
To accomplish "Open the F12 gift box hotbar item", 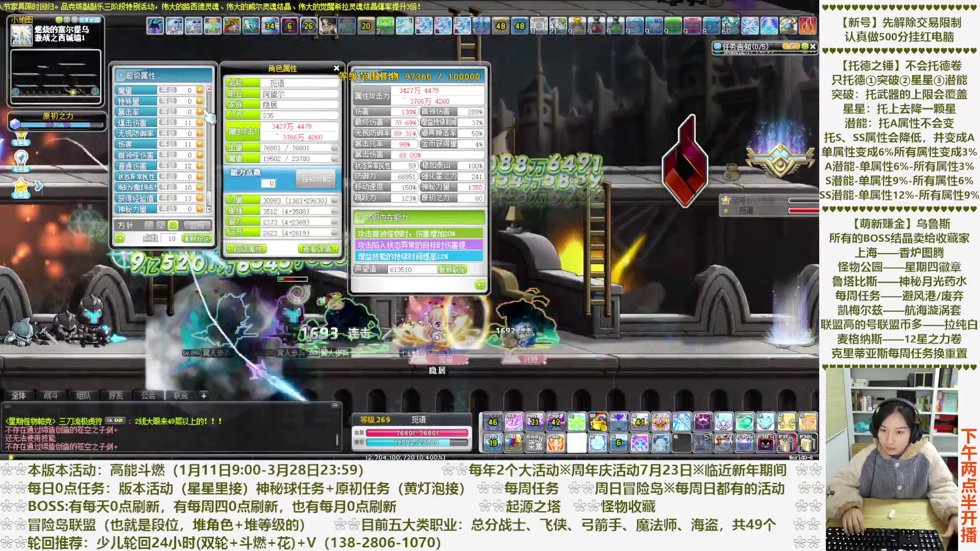I will (807, 443).
